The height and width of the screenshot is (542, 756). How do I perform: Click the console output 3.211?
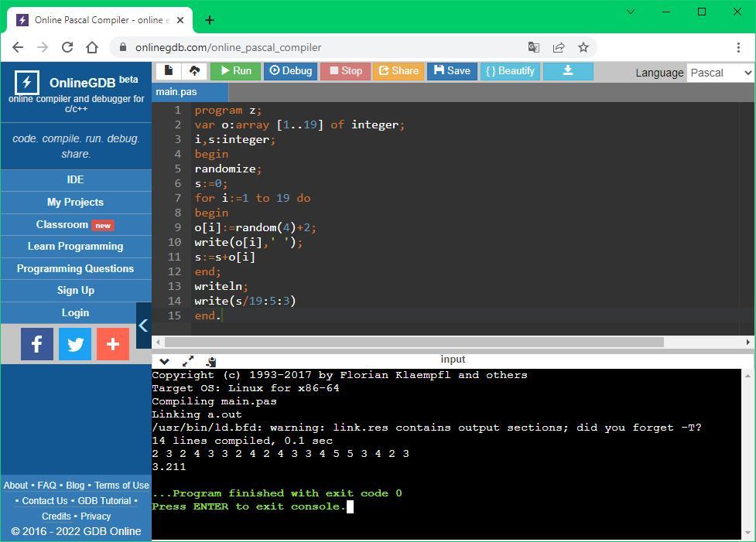pos(169,467)
